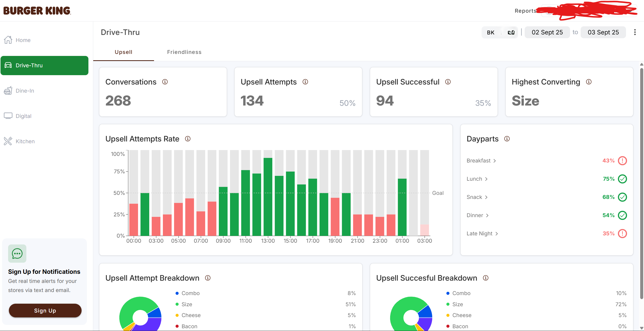Click Cheese yellow dot in Succesful Breakdown
Image resolution: width=644 pixels, height=331 pixels.
[448, 315]
